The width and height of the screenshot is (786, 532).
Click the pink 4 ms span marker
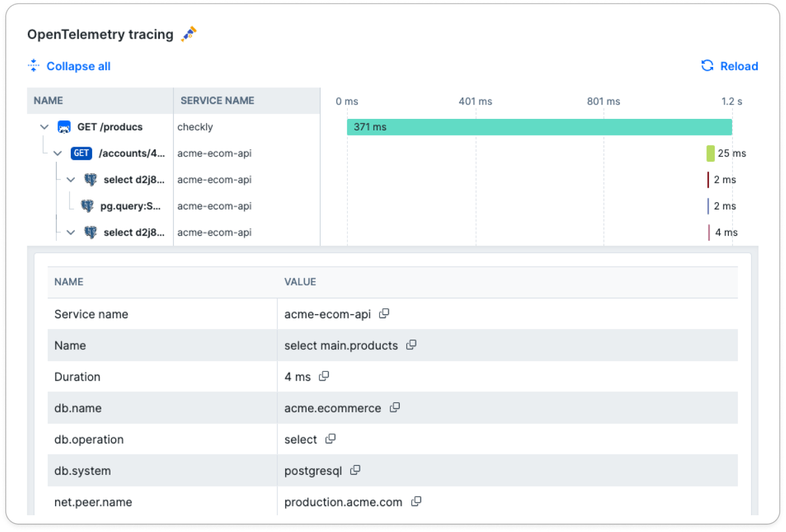click(709, 232)
